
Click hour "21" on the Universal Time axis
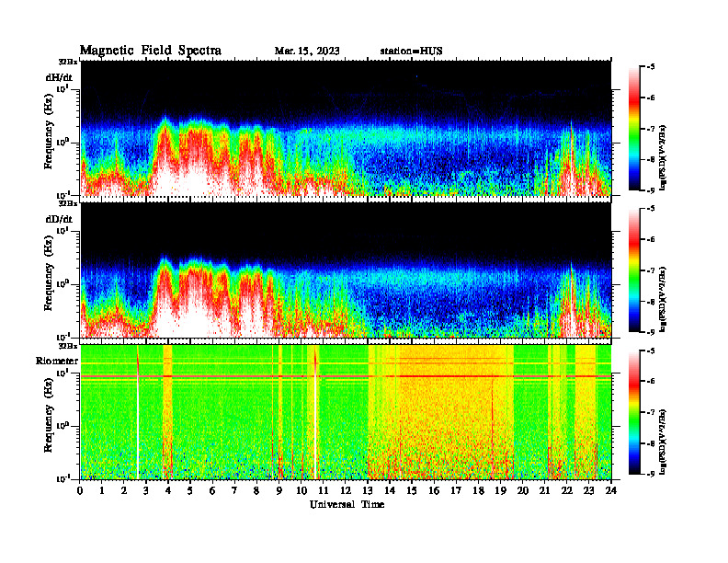[544, 491]
